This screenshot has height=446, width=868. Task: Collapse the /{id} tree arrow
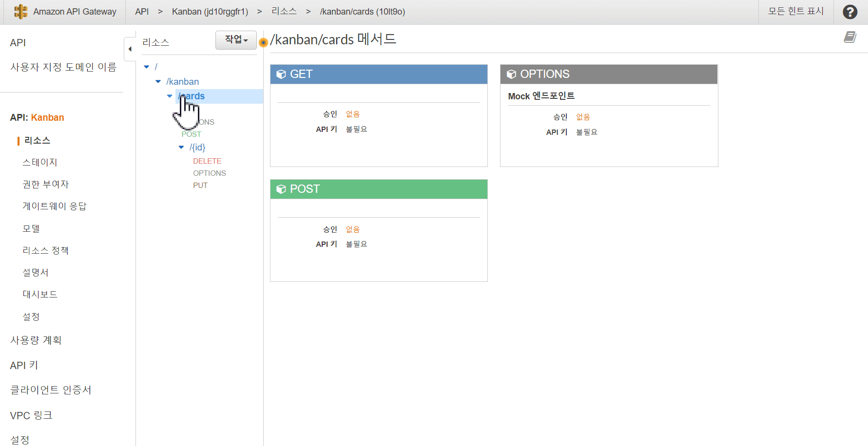tap(181, 147)
